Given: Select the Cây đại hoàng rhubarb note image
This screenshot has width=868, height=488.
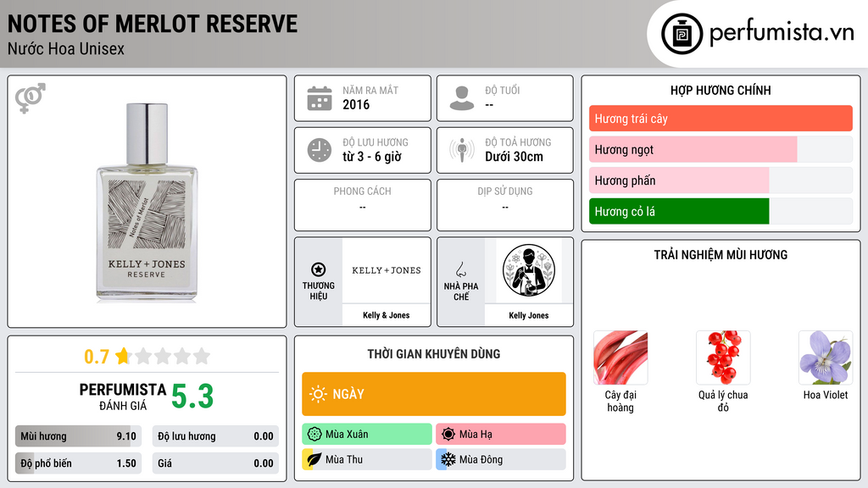Looking at the screenshot, I should point(620,358).
